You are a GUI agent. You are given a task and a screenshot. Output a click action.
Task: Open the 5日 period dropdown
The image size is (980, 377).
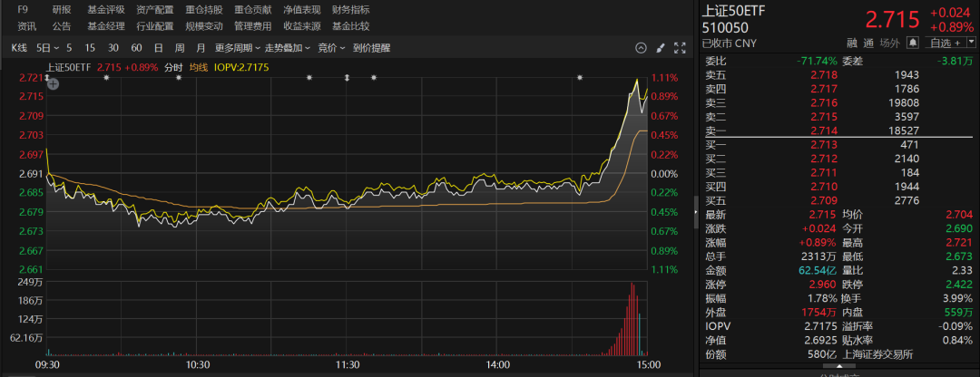[47, 48]
